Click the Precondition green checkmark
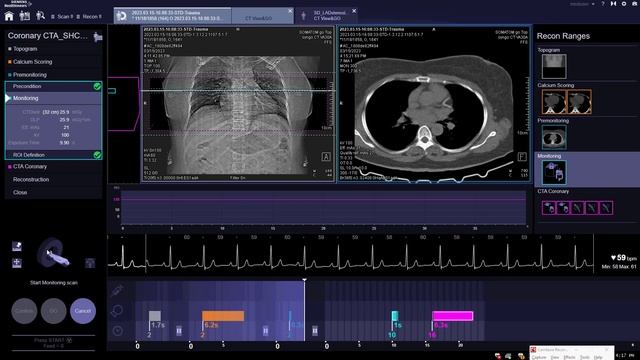 coord(97,87)
